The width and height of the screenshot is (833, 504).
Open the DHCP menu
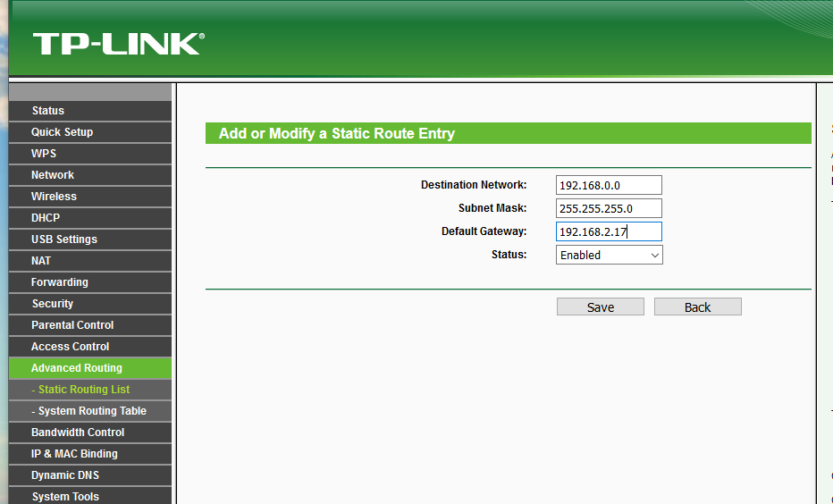(90, 218)
